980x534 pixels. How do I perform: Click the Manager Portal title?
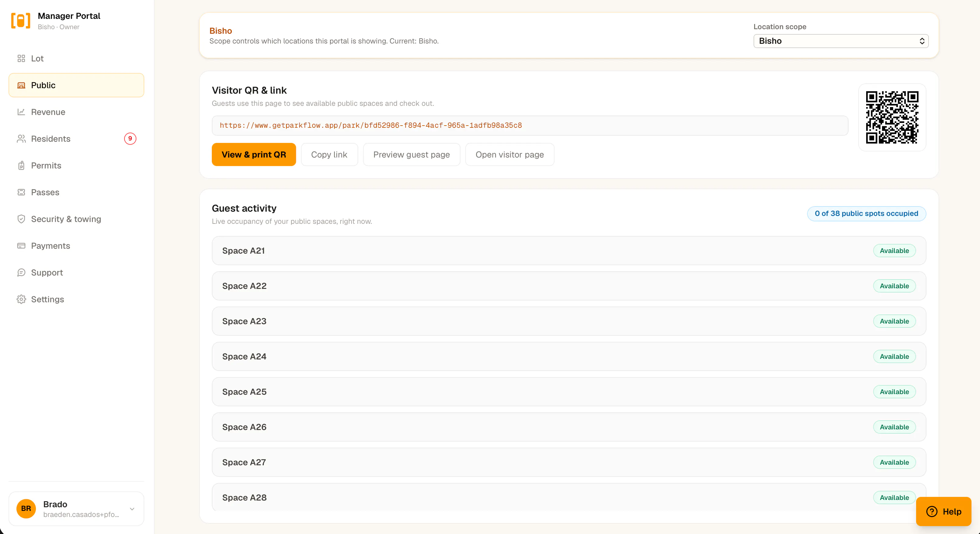point(69,16)
